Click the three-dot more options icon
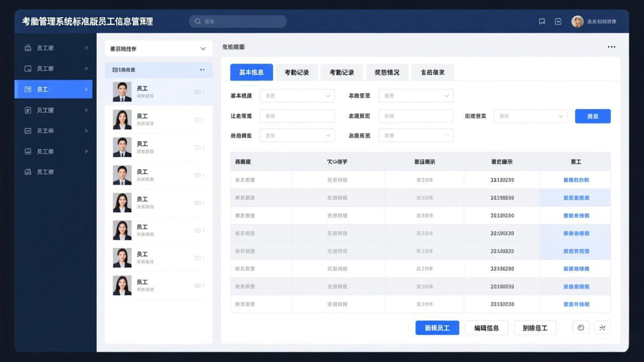This screenshot has width=644, height=362. [611, 47]
